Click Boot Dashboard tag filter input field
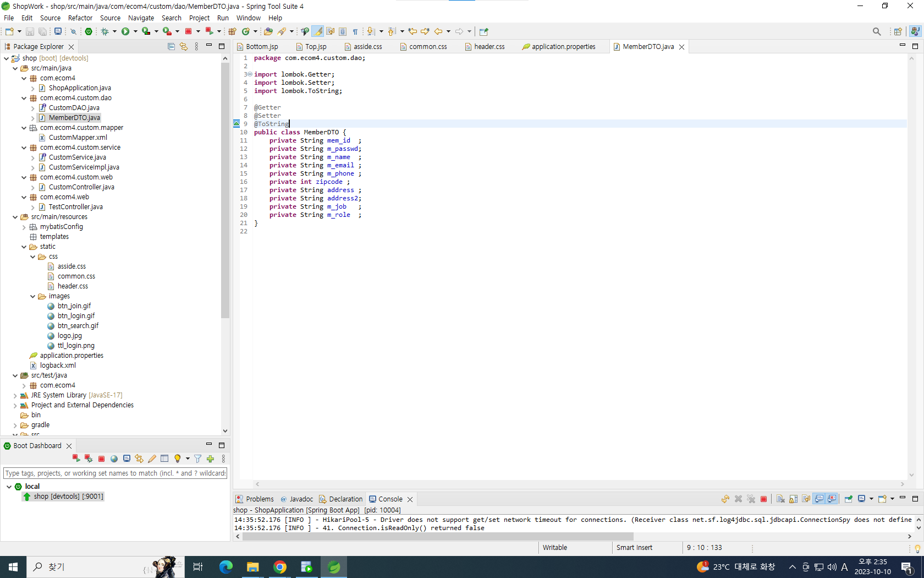This screenshot has height=578, width=924. (116, 473)
